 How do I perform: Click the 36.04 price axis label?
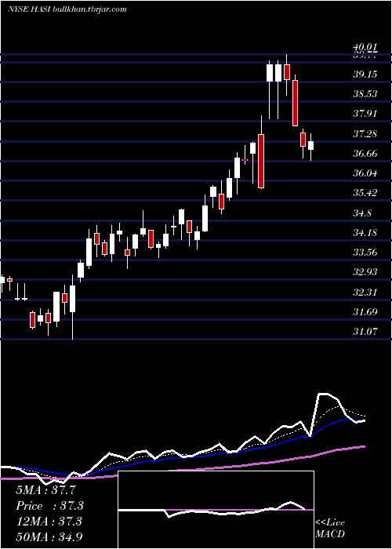pyautogui.click(x=365, y=173)
